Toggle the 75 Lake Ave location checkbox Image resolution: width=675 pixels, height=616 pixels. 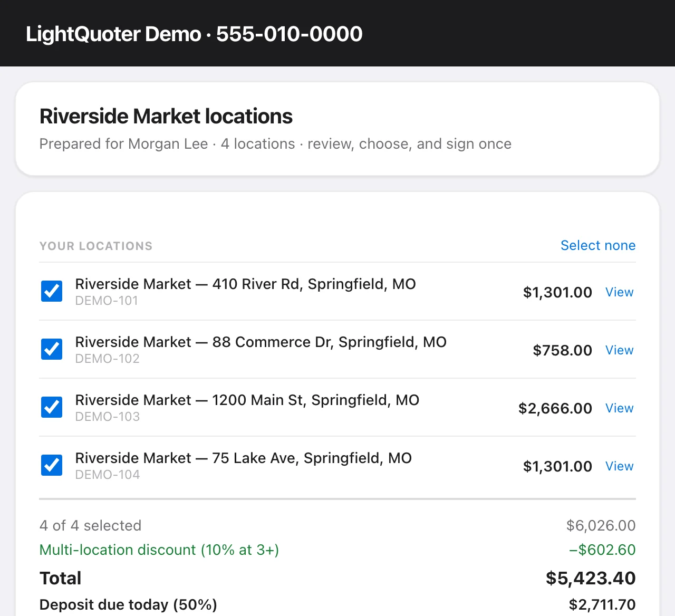click(52, 465)
